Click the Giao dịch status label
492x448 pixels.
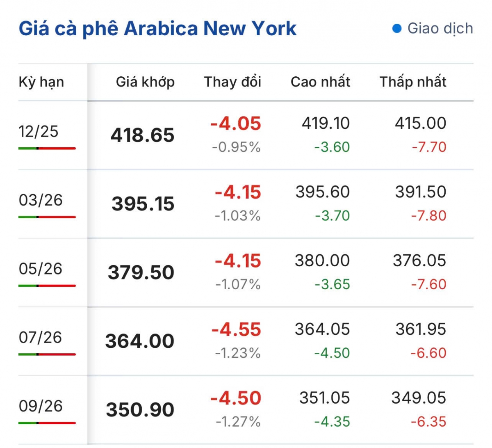440,29
